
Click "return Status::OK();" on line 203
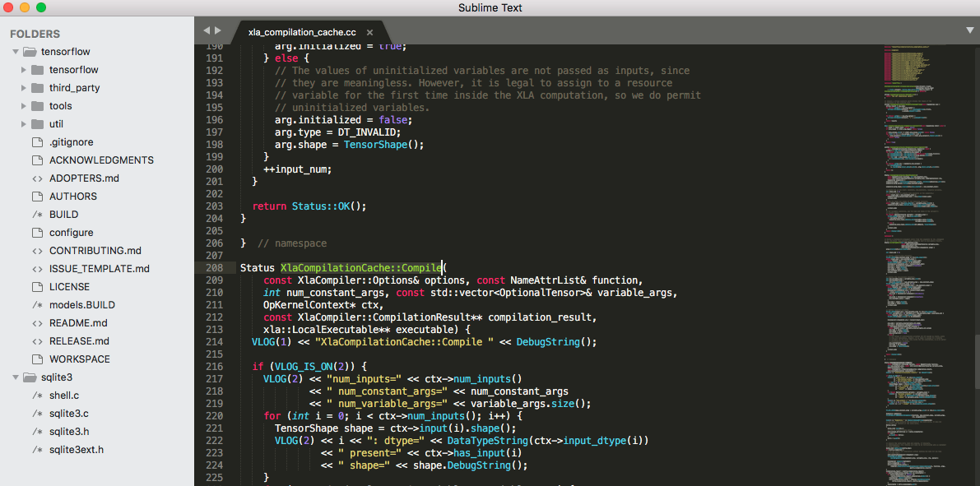tap(309, 206)
